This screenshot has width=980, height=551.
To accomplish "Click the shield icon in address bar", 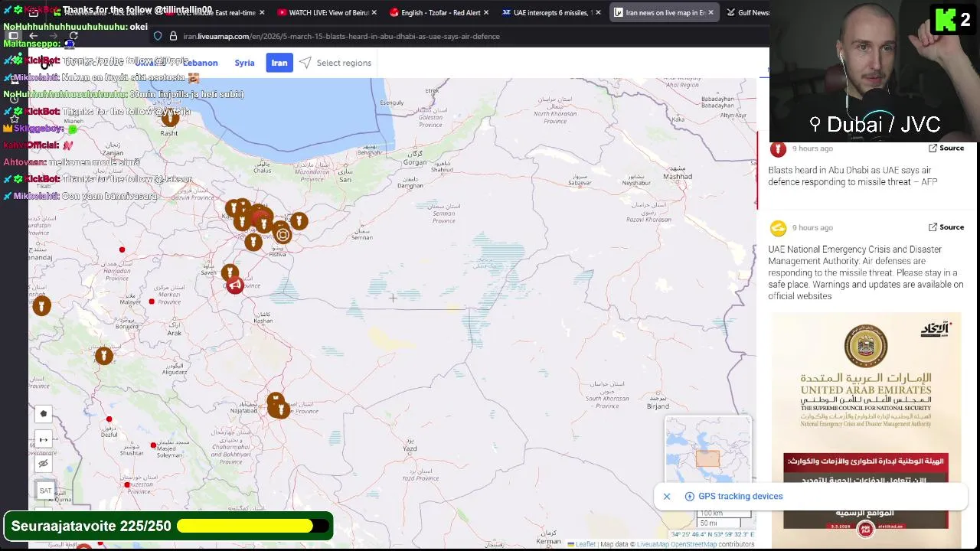I will point(158,36).
